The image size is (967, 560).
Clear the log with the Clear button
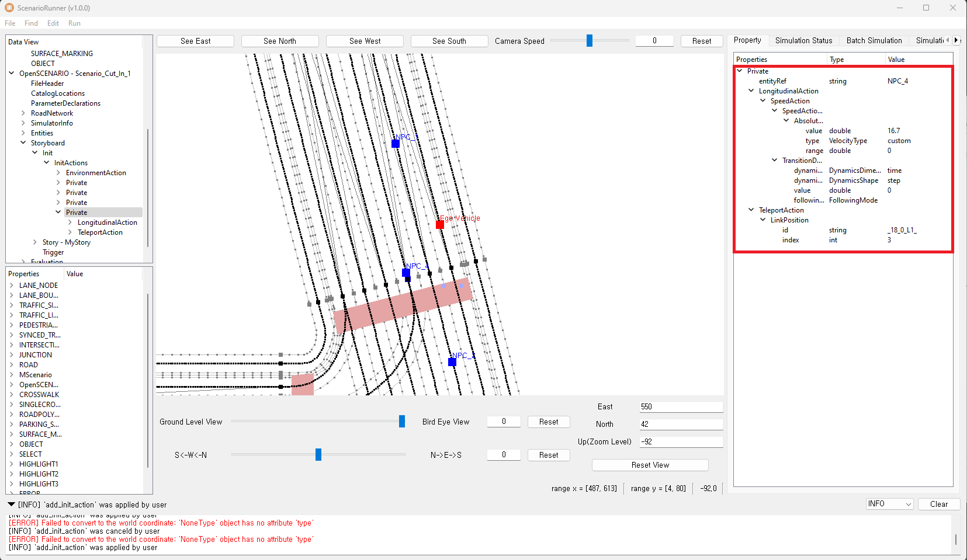[x=938, y=504]
